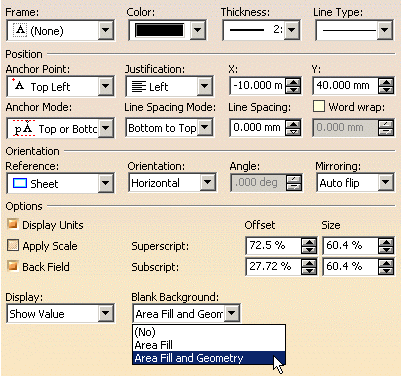Click the Superscript Offset field
This screenshot has height=376, width=401.
(x=273, y=246)
